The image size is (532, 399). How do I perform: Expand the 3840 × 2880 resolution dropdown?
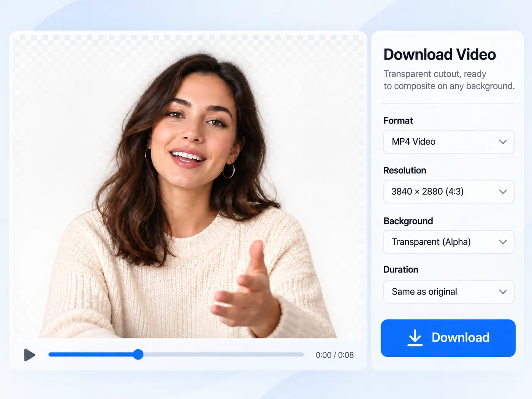coord(449,192)
